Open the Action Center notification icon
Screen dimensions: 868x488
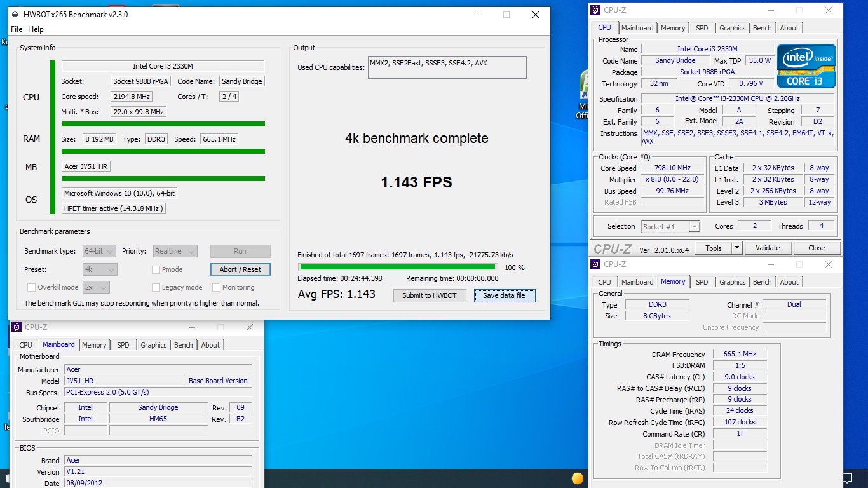848,478
